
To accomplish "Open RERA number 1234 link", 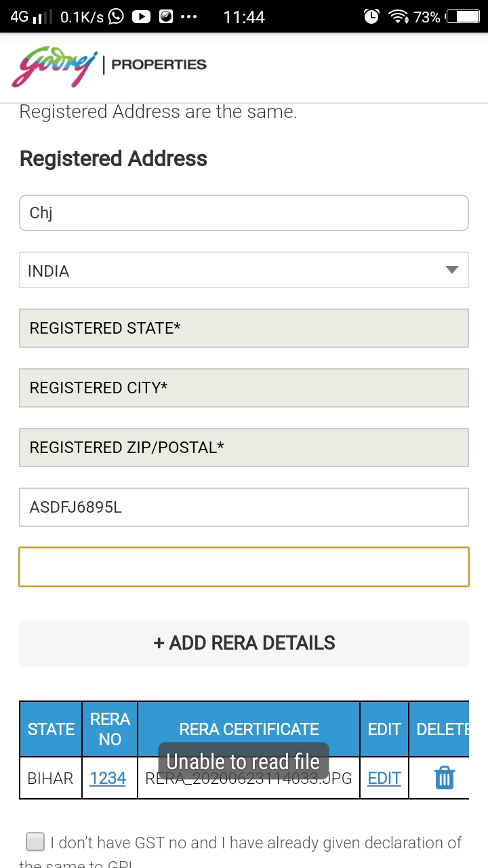I will [x=108, y=778].
